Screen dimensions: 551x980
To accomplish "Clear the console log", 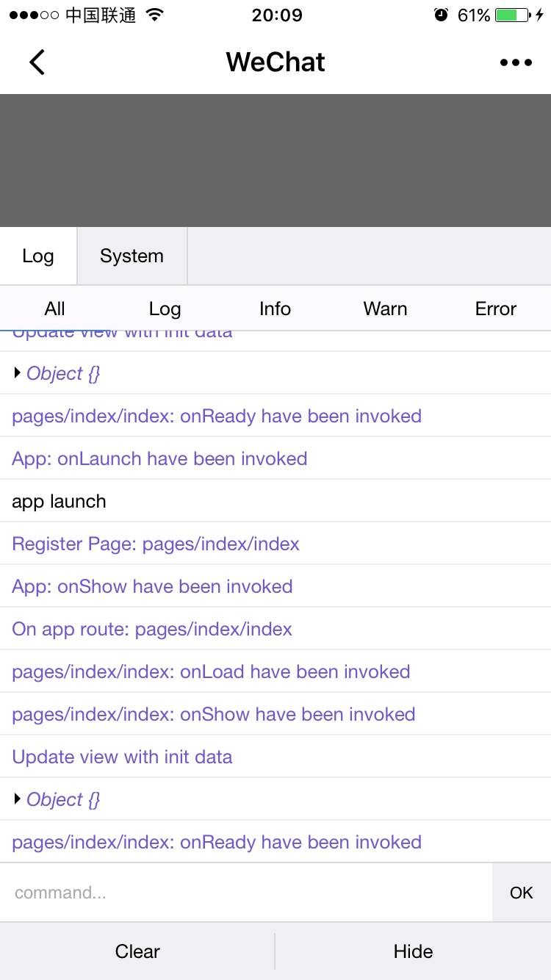I will pos(137,951).
